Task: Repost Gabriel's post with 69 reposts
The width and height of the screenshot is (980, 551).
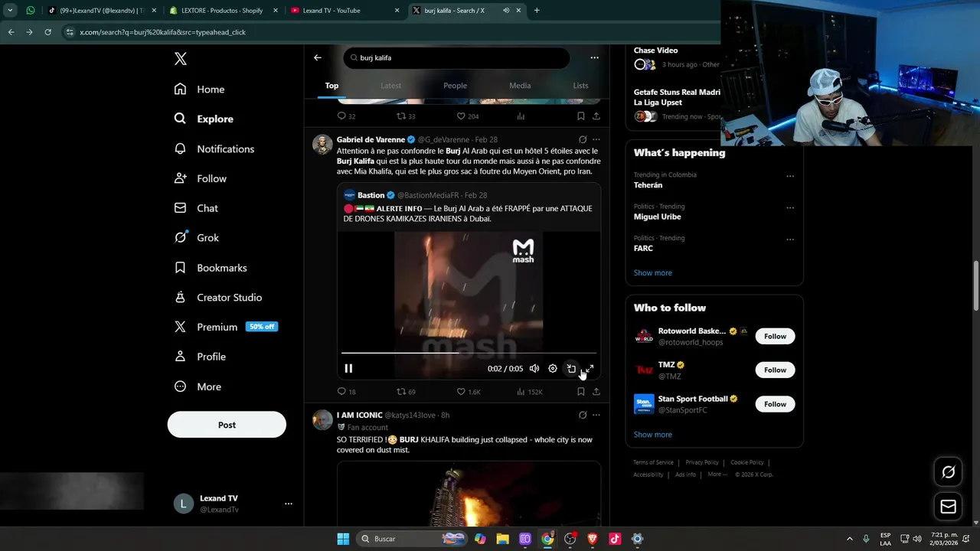Action: (x=406, y=392)
